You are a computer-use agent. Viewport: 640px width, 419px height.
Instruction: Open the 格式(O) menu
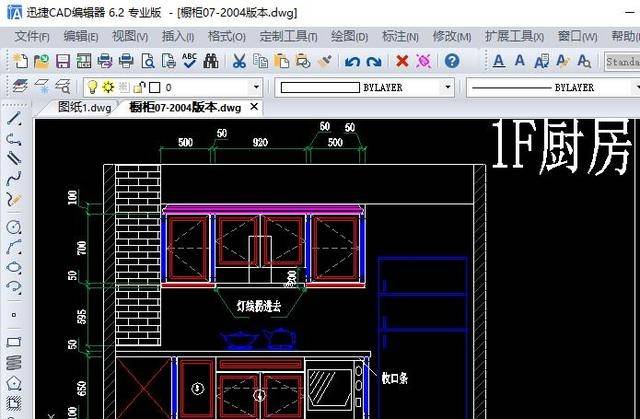227,37
